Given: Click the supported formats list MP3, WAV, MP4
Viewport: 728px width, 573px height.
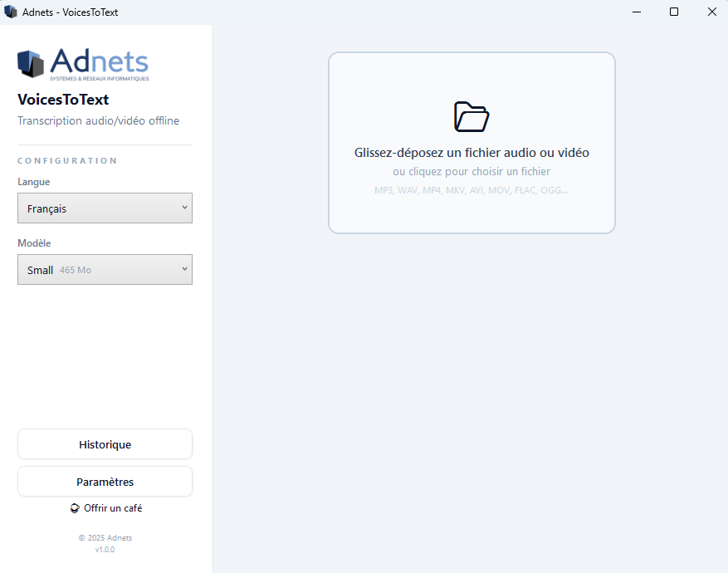Looking at the screenshot, I should 471,190.
